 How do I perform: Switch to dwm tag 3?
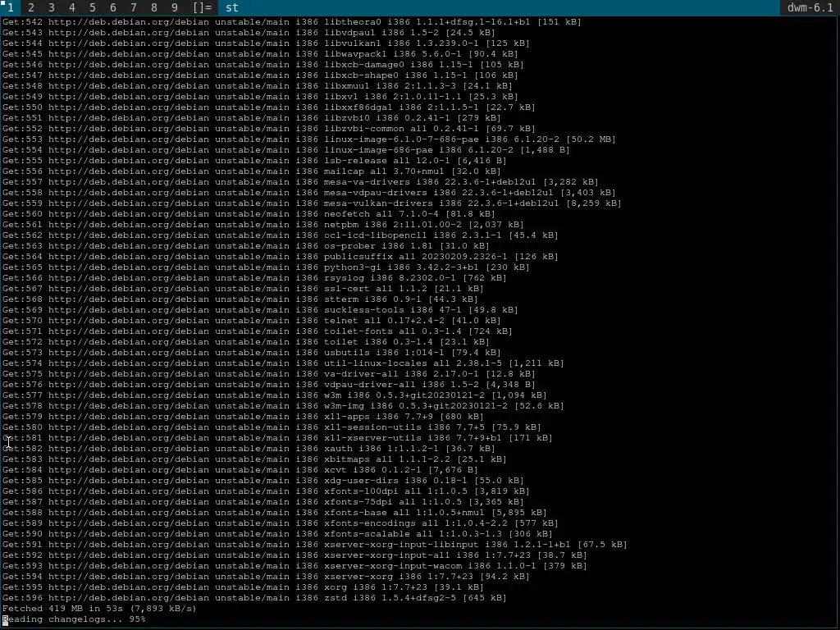52,7
